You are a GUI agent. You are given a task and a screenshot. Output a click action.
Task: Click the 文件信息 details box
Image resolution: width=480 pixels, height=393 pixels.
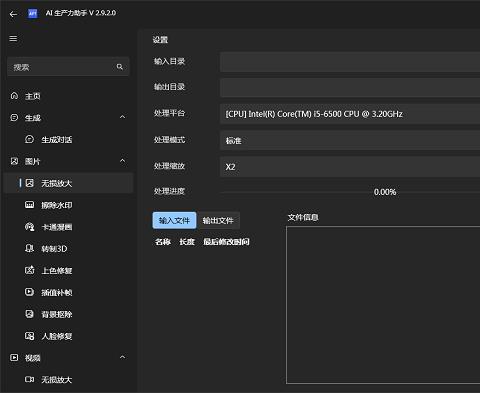point(383,305)
